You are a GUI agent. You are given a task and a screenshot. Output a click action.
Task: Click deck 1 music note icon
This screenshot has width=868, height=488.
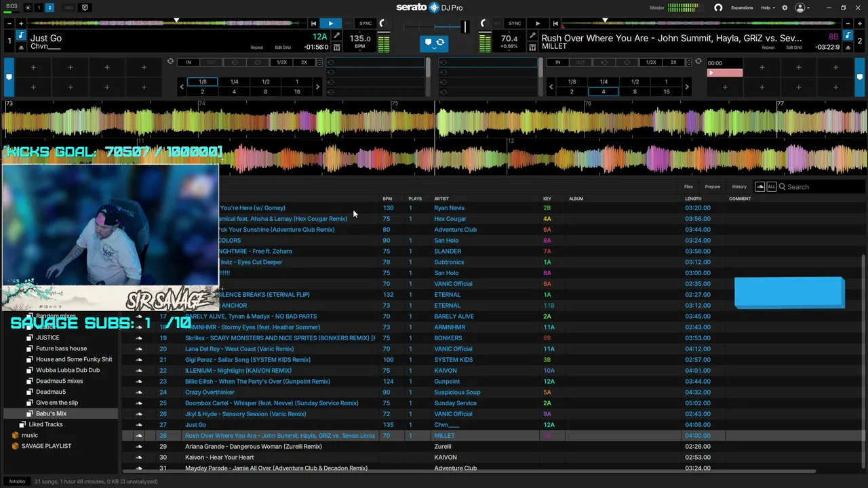point(21,35)
